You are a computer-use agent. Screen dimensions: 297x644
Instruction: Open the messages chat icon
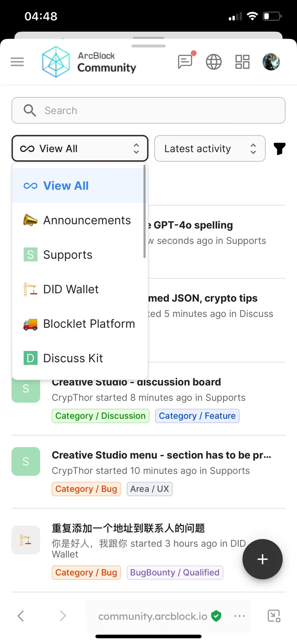[x=185, y=62]
